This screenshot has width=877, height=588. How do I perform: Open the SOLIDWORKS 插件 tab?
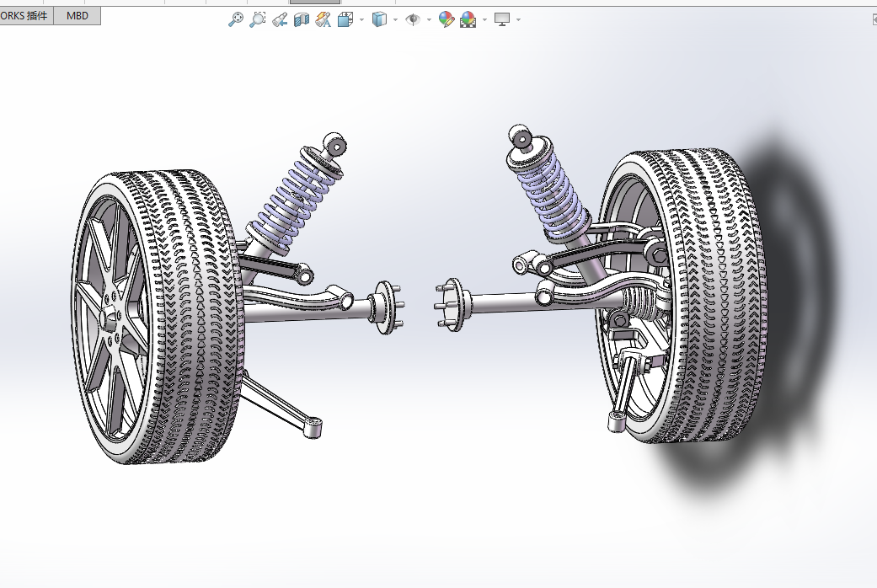[x=26, y=16]
